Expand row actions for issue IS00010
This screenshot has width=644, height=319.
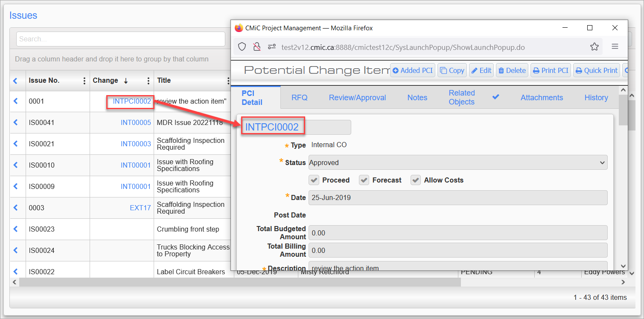pyautogui.click(x=16, y=165)
